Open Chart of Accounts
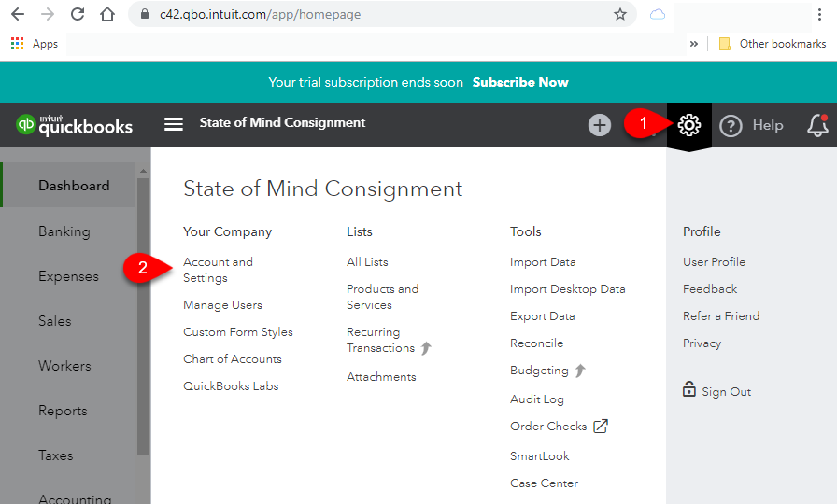Viewport: 837px width, 504px height. point(233,359)
